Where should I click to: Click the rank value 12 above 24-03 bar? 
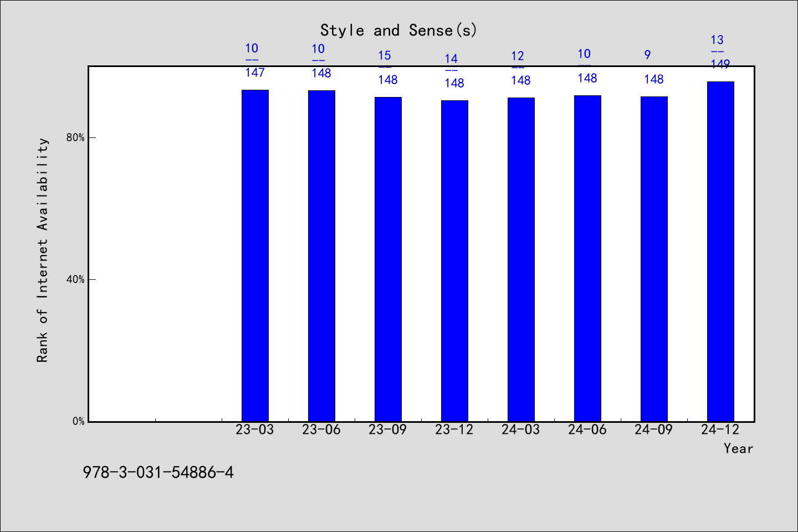point(518,56)
